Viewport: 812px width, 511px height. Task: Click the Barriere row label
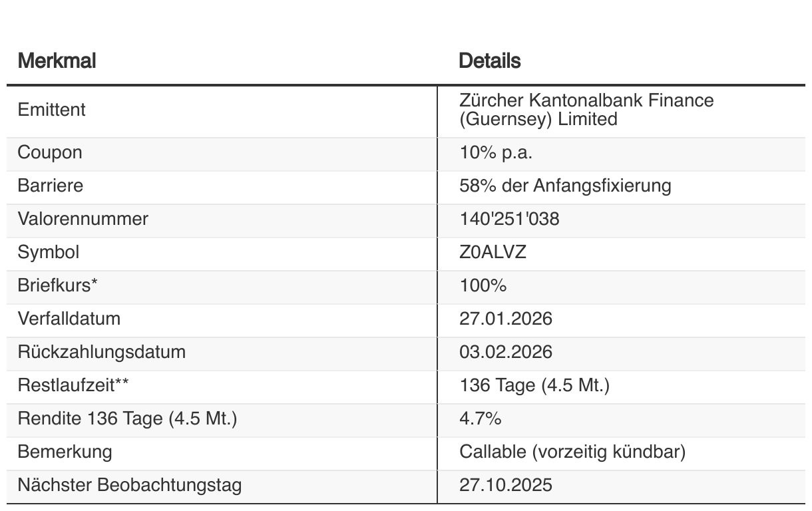click(51, 186)
